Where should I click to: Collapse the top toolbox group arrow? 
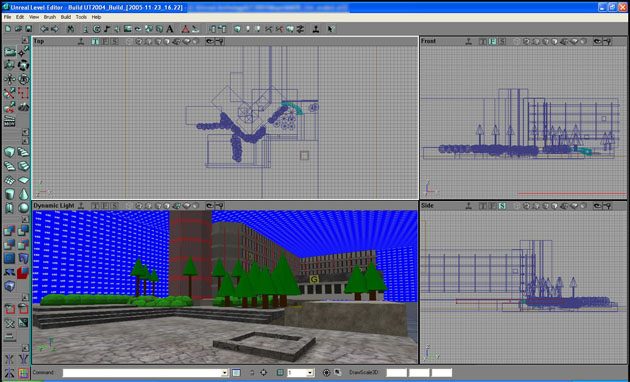click(25, 41)
